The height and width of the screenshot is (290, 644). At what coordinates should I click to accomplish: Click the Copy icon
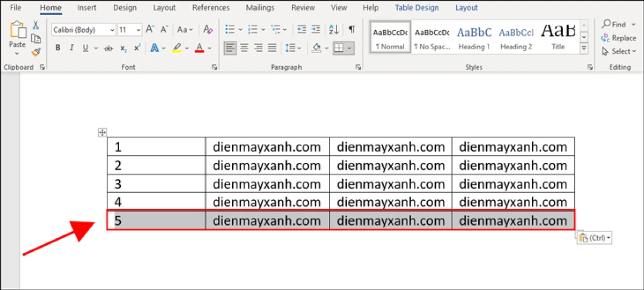(36, 39)
